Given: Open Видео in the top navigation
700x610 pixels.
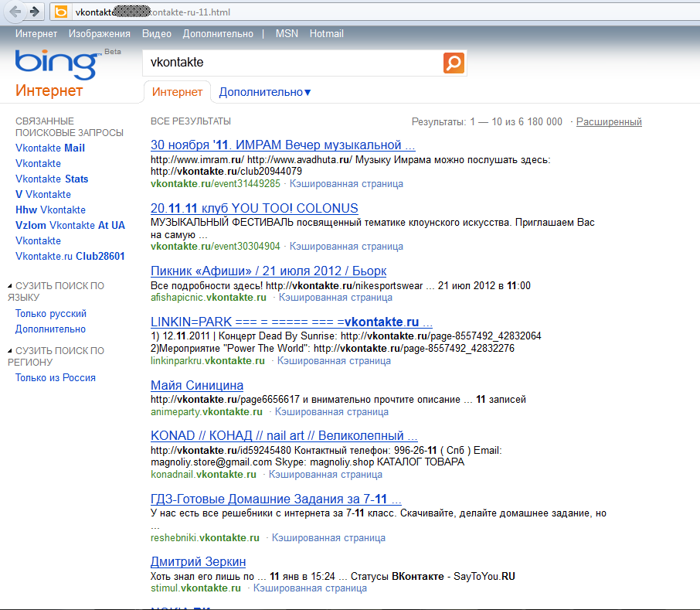Looking at the screenshot, I should [157, 34].
